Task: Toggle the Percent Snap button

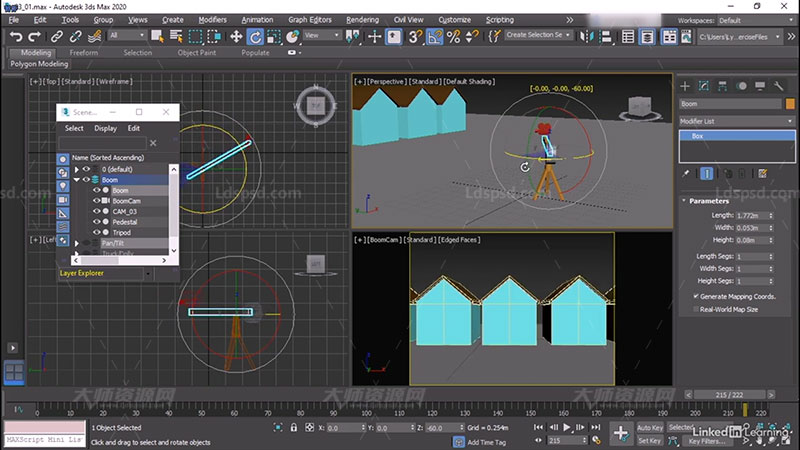Action: (454, 36)
